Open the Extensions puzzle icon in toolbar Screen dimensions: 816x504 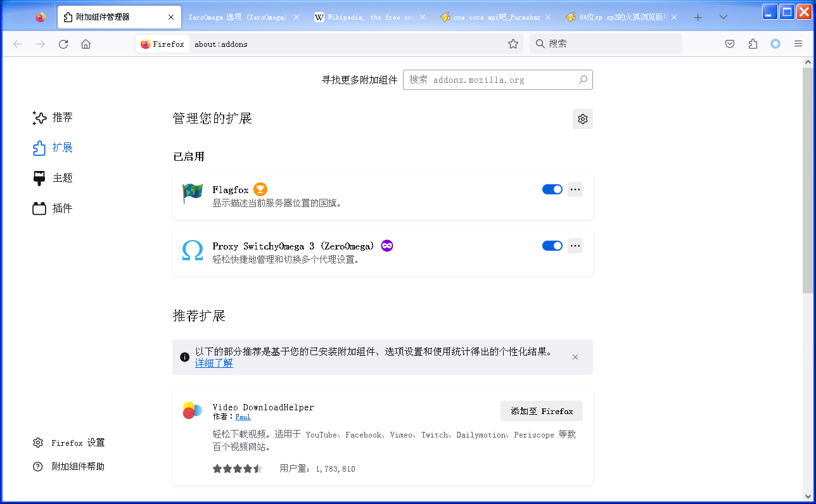[753, 44]
